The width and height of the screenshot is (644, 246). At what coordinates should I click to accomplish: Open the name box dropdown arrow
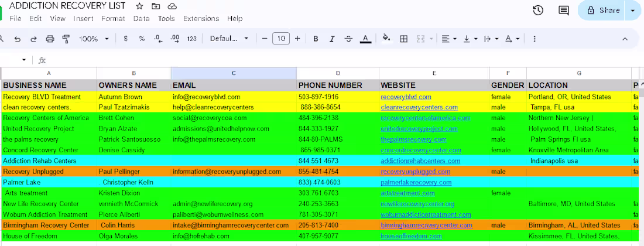[24, 60]
